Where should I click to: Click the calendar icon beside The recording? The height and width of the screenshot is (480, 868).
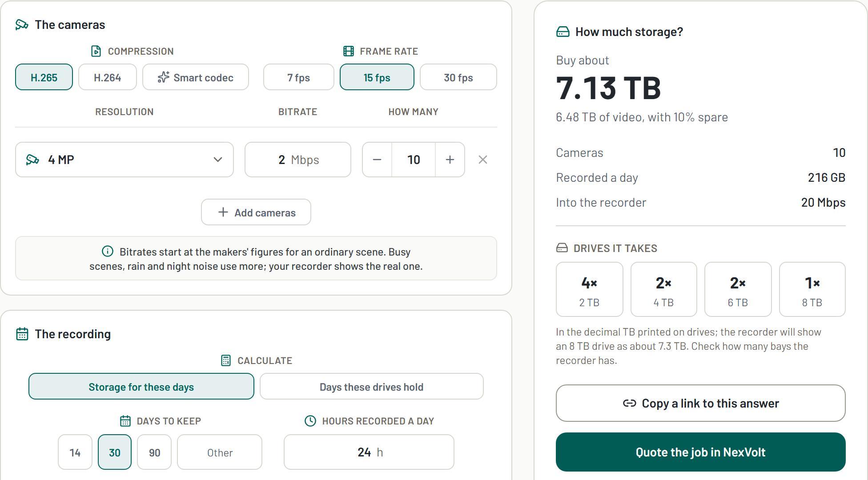coord(22,334)
